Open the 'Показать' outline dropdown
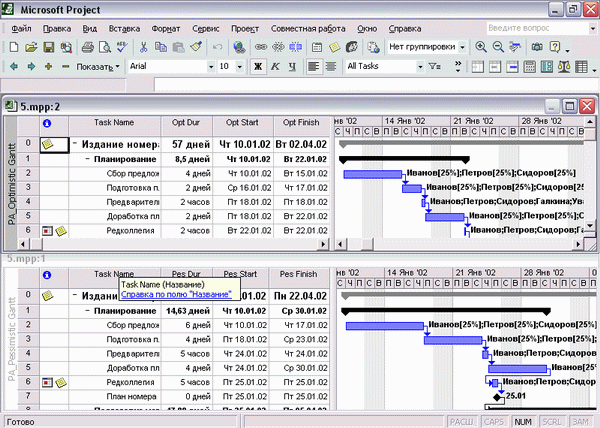Viewport: 600px width, 428px height. pyautogui.click(x=98, y=67)
